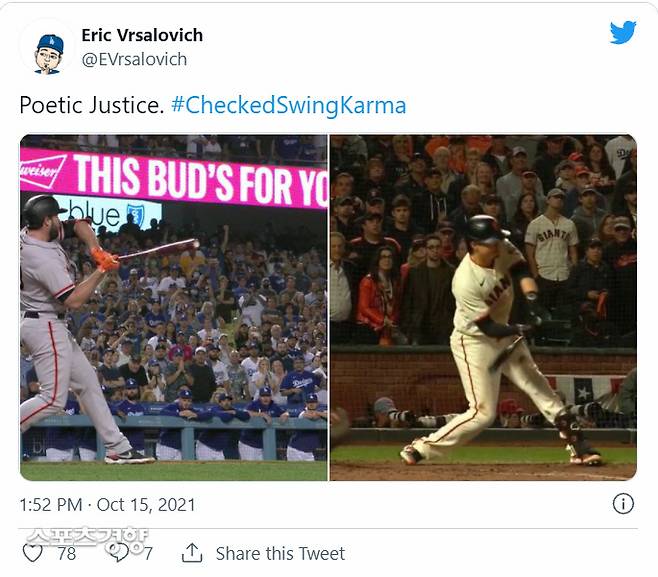Image resolution: width=658 pixels, height=577 pixels.
Task: Open the tweet info circle icon
Action: click(x=623, y=504)
